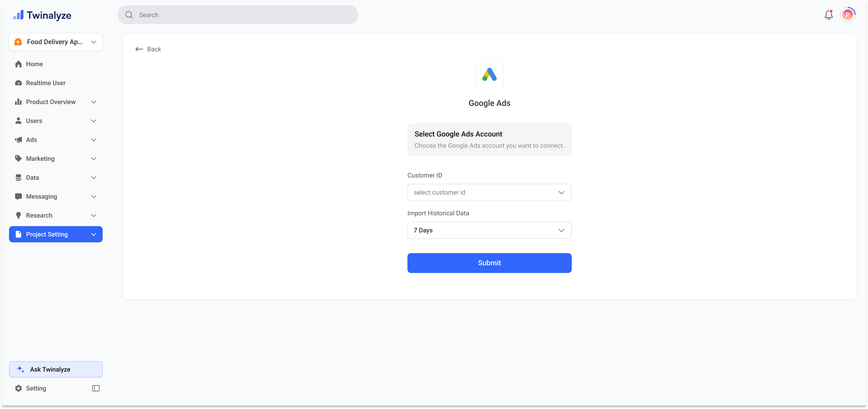Viewport: 868px width, 409px height.
Task: Select Marketing menu item
Action: coord(56,158)
